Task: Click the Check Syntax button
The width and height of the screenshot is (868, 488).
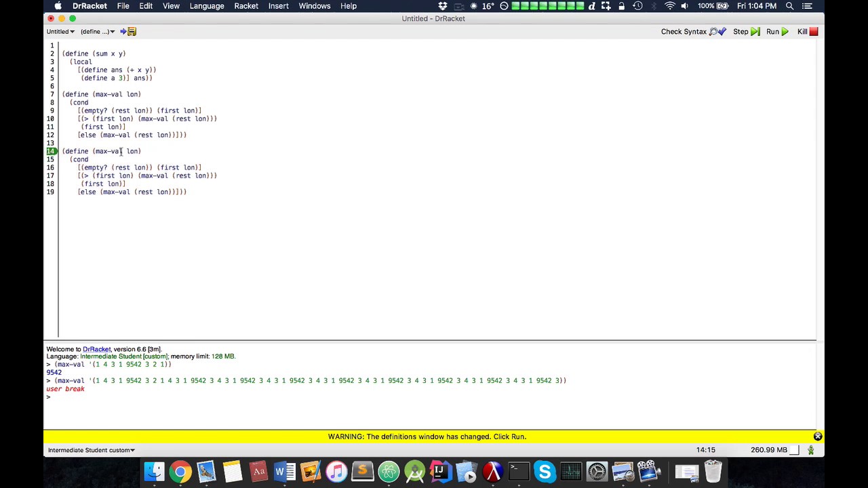Action: point(693,32)
